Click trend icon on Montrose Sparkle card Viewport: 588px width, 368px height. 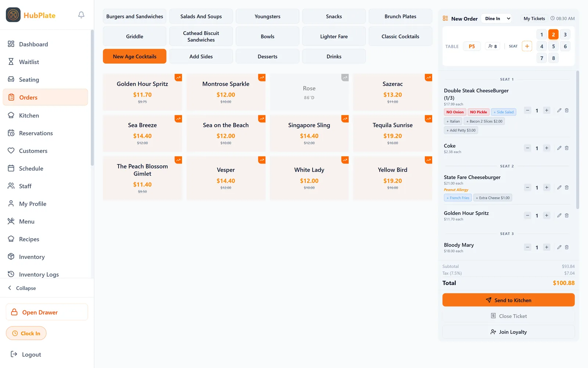point(262,78)
